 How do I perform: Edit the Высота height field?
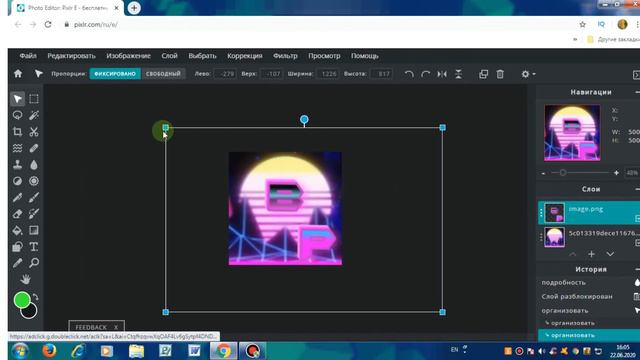point(382,74)
